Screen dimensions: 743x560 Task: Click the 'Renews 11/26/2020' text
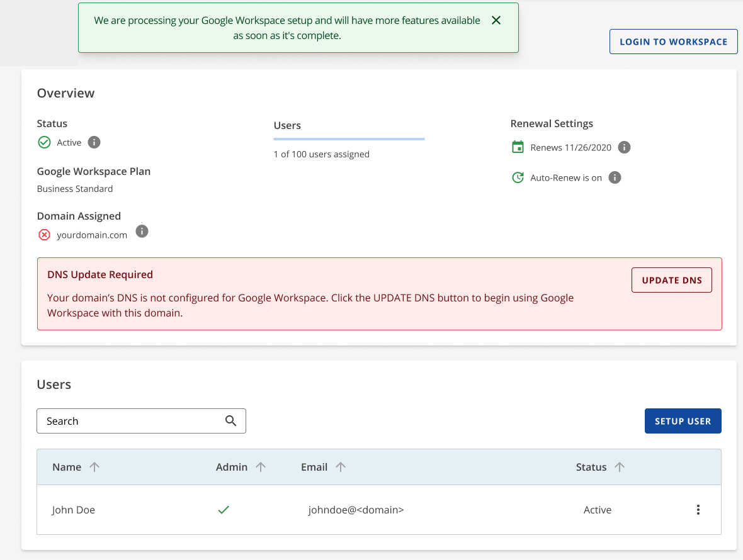(x=570, y=148)
